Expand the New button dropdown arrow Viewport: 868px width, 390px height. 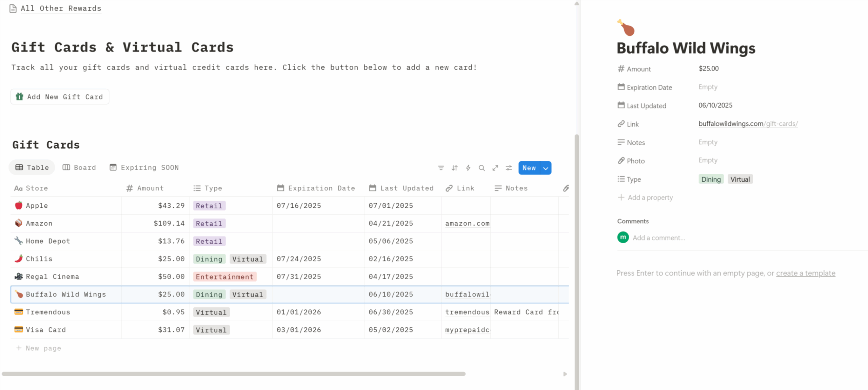click(546, 168)
